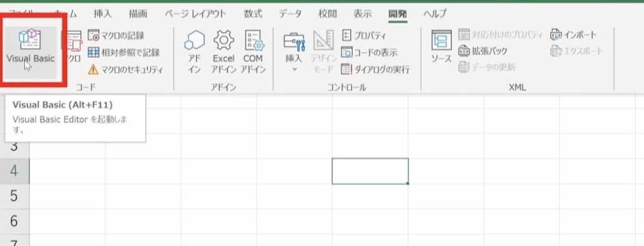644x246 pixels.
Task: Open control プロパティ properties
Action: 364,36
